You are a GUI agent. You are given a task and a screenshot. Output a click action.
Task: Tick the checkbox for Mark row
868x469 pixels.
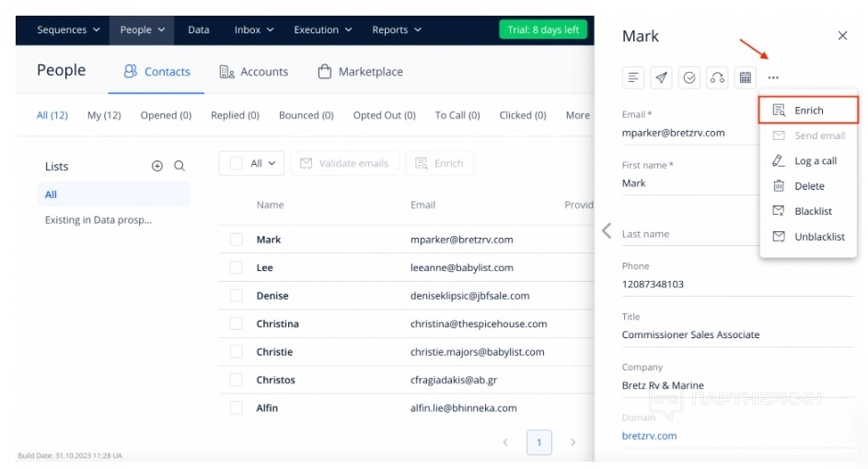(237, 240)
